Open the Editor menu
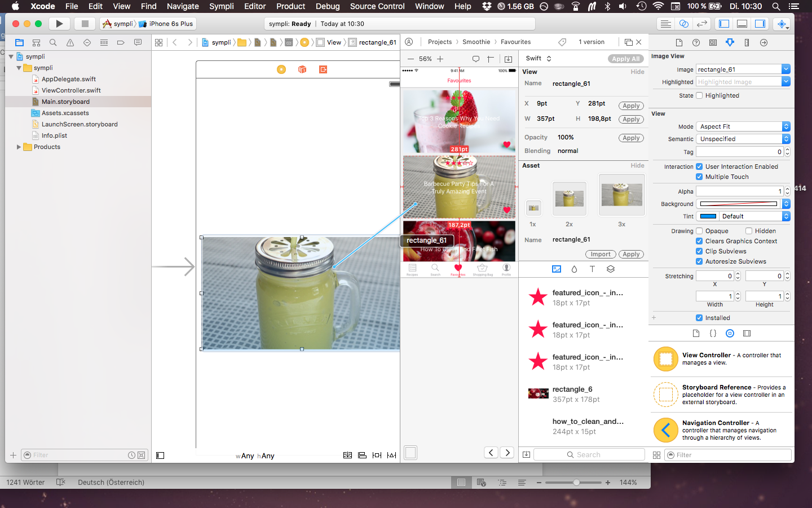 (x=255, y=6)
